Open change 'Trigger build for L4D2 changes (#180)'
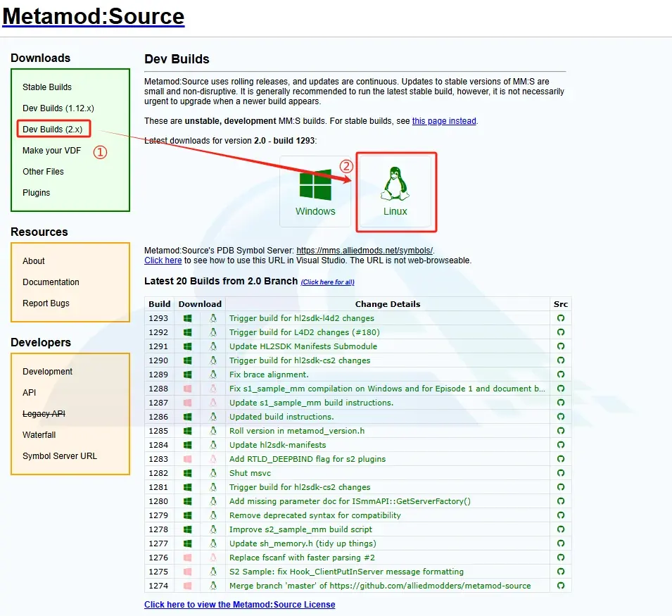 click(x=304, y=332)
